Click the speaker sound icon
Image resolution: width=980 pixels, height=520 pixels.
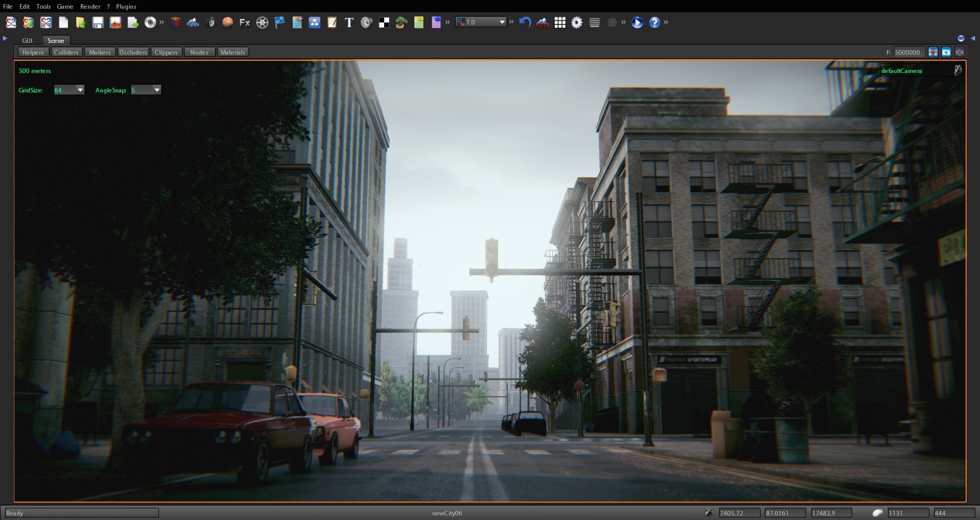pos(366,22)
